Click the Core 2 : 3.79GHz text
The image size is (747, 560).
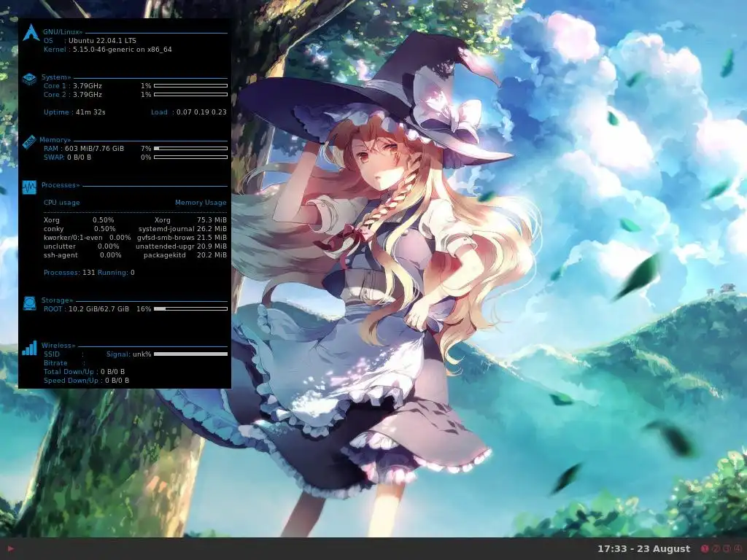point(73,95)
